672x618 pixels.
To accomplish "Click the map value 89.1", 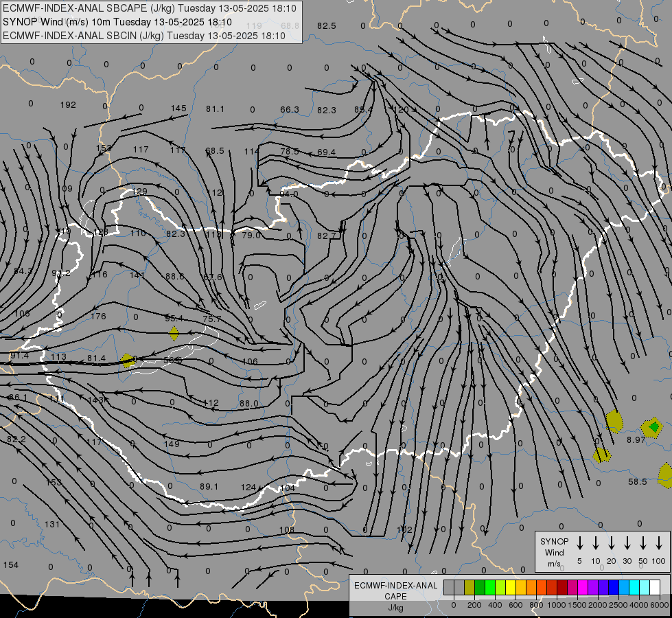I will click(x=209, y=486).
